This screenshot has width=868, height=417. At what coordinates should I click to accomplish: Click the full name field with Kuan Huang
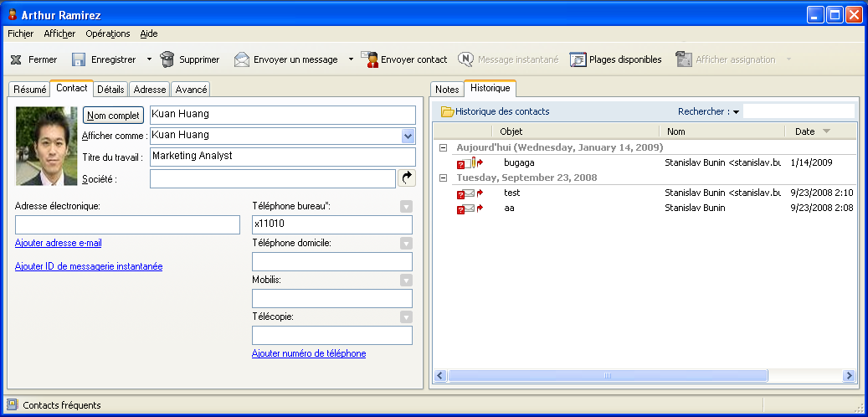point(283,116)
